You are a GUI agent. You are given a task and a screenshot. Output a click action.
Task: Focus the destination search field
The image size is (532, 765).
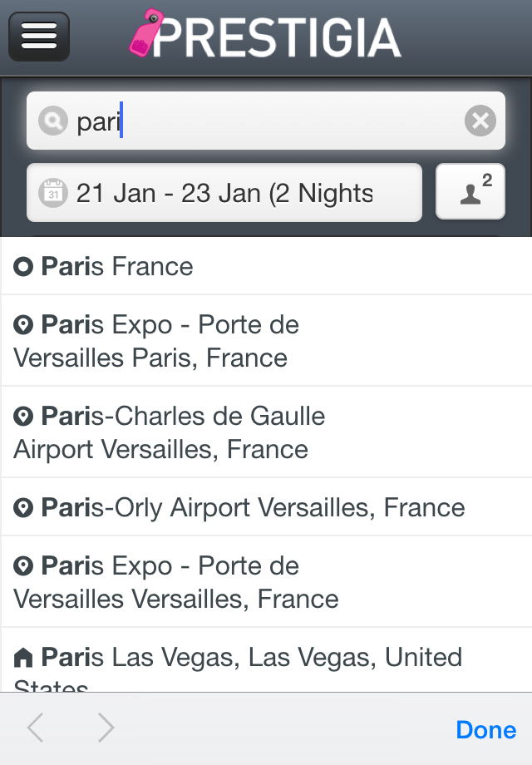coord(266,121)
